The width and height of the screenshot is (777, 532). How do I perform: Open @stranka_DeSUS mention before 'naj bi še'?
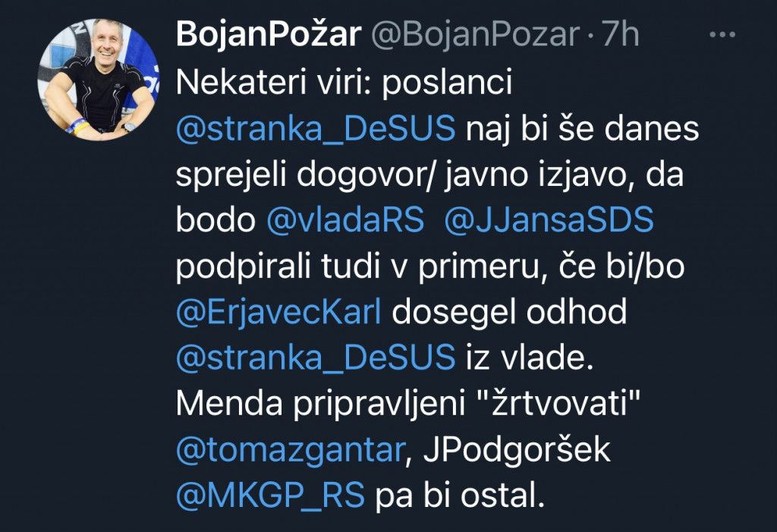click(315, 130)
